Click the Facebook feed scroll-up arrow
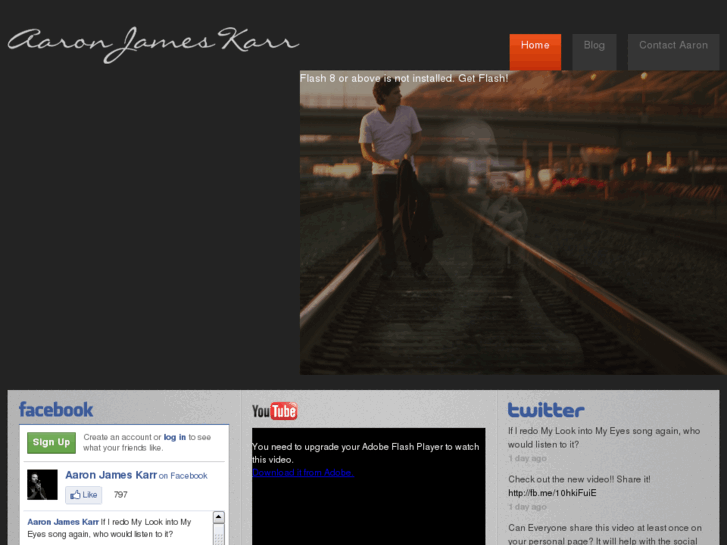 click(x=218, y=517)
